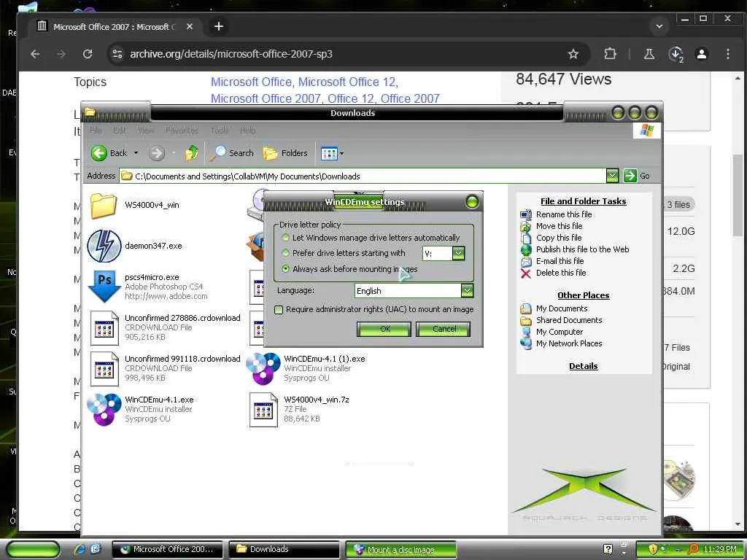Select the WS4000v4_win folder icon

pos(104,205)
